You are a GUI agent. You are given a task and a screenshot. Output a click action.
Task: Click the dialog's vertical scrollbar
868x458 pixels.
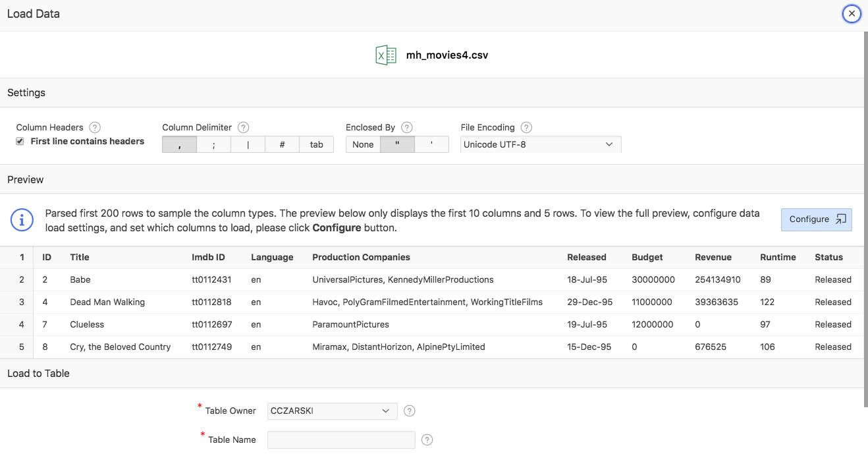tap(865, 217)
